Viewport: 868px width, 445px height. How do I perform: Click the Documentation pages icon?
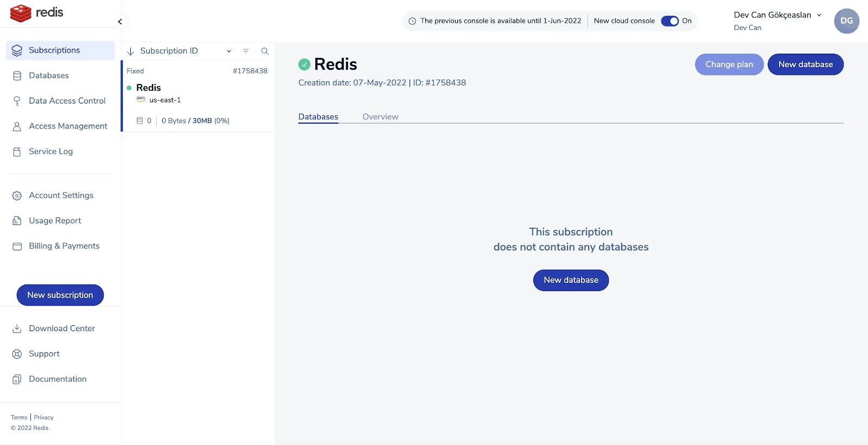click(x=17, y=379)
